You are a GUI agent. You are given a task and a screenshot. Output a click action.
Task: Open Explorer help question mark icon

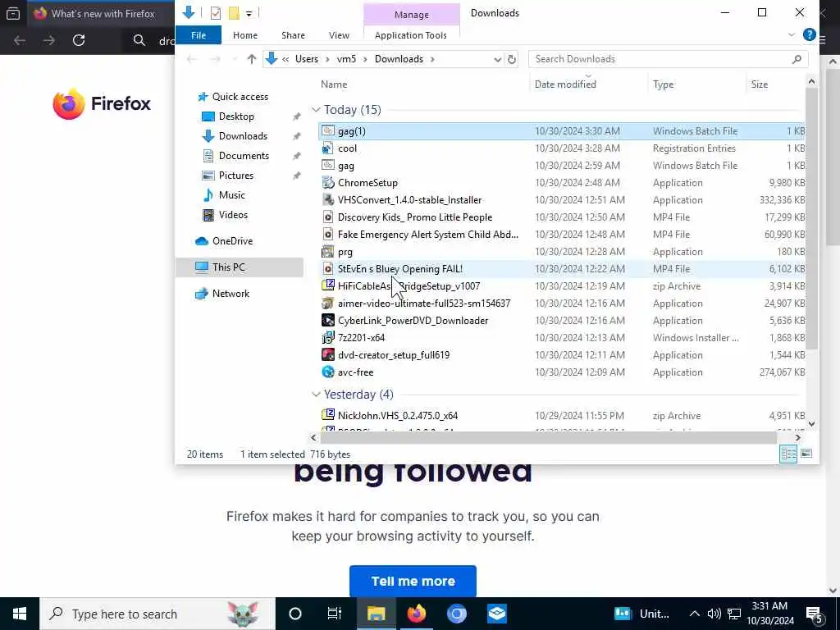click(809, 34)
